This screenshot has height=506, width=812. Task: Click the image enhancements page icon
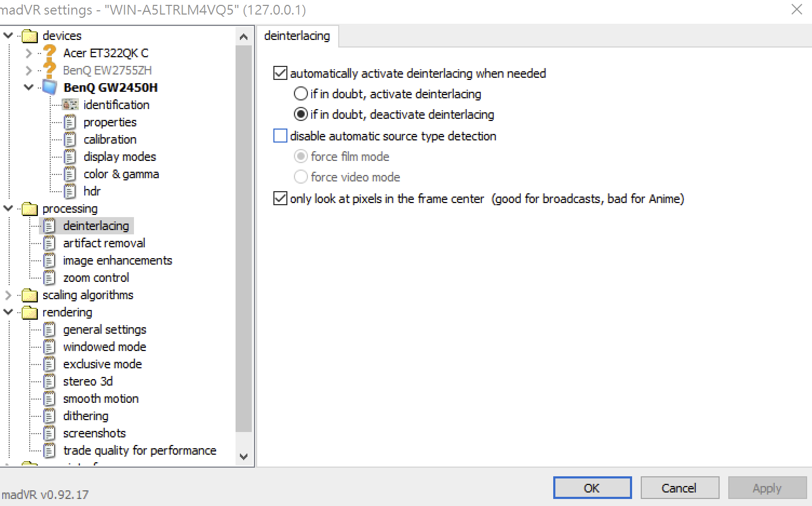point(49,260)
